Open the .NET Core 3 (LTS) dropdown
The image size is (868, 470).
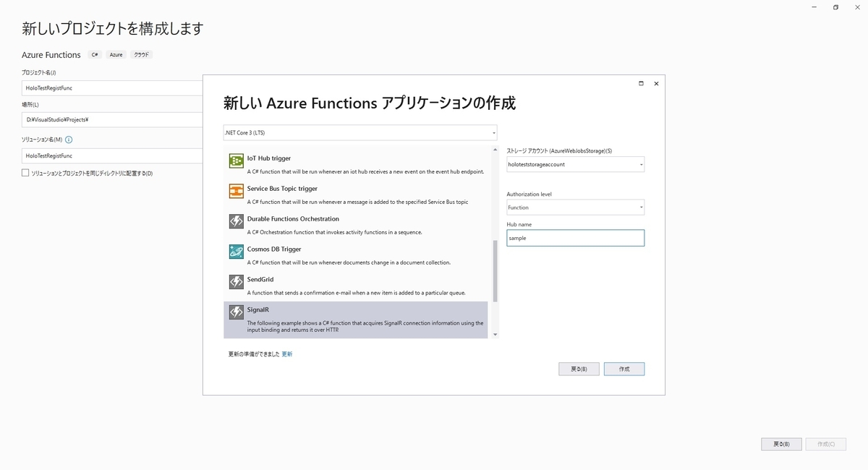point(360,133)
